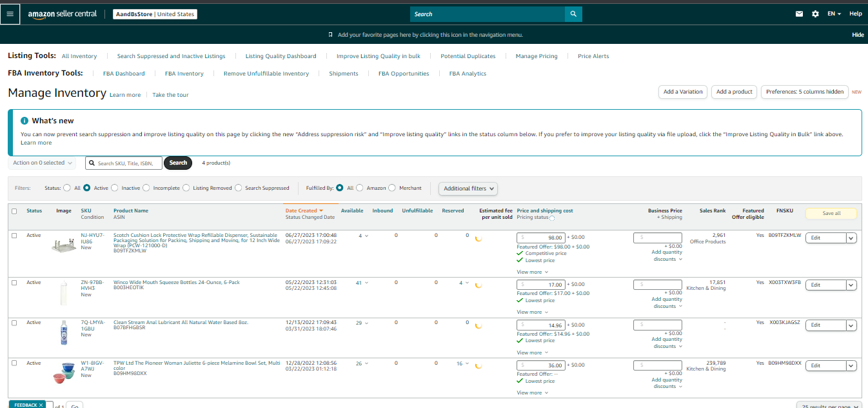The width and height of the screenshot is (868, 408).
Task: Click the Add a product button
Action: click(x=735, y=92)
